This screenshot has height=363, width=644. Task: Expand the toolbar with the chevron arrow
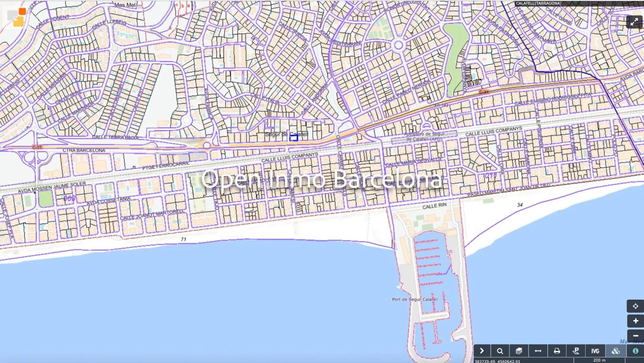pos(482,351)
